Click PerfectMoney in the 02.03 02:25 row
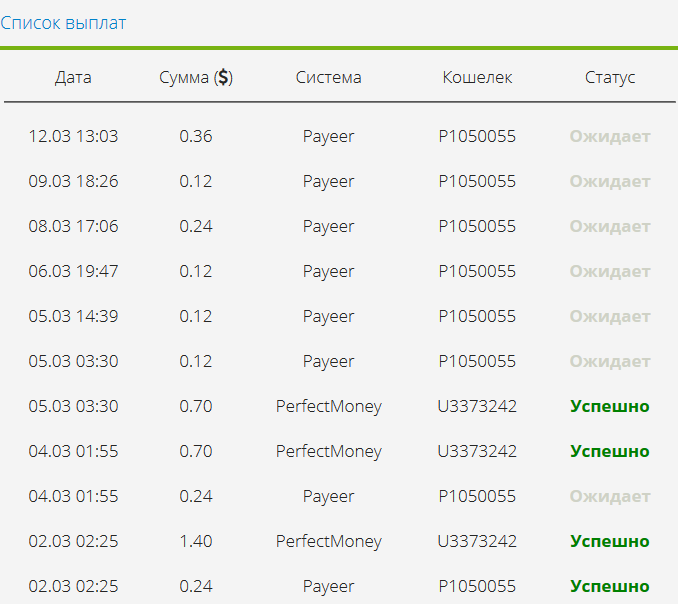 (329, 541)
